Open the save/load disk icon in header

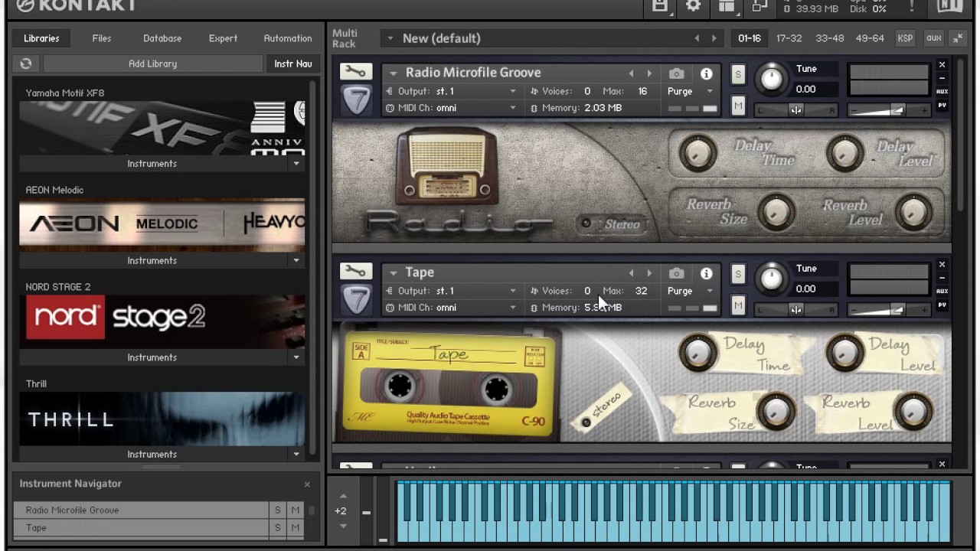pyautogui.click(x=659, y=6)
